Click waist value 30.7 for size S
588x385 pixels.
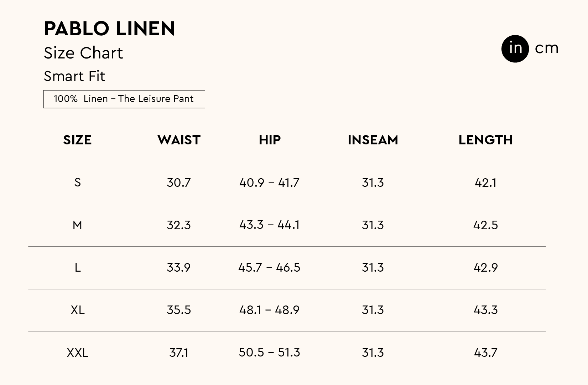179,183
